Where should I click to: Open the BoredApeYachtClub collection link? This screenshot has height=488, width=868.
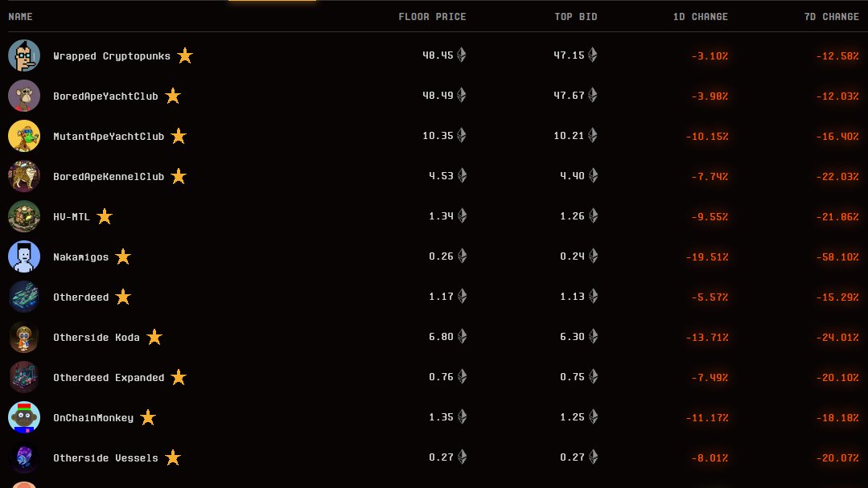tap(105, 96)
